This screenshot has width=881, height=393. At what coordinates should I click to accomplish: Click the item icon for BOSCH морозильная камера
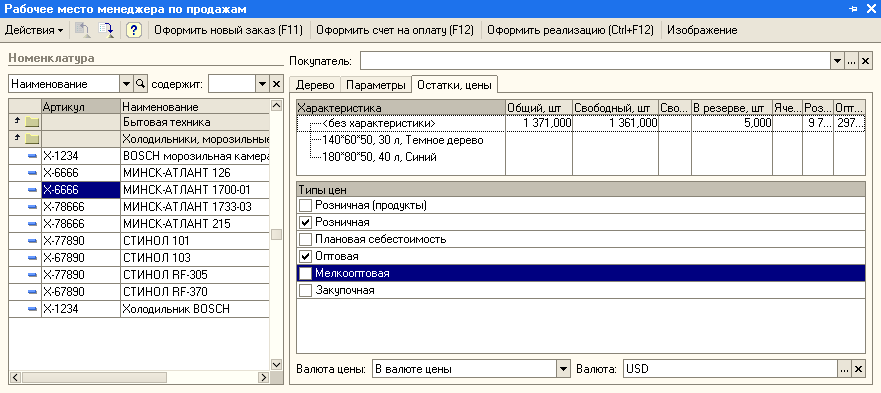(33, 156)
